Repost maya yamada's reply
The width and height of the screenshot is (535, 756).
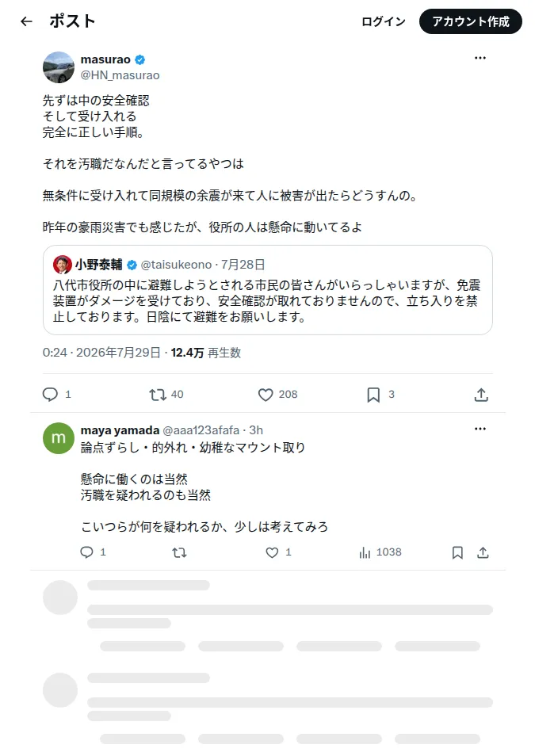(179, 552)
